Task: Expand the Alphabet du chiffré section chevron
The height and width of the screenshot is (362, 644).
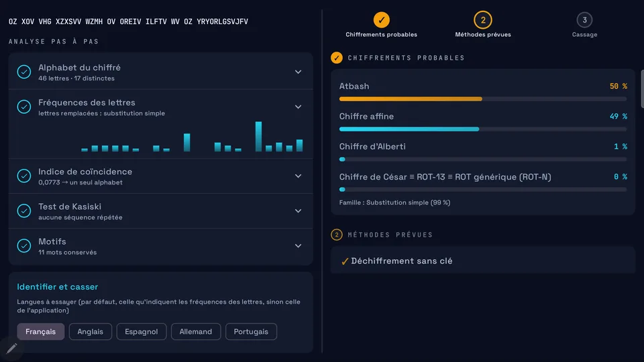Action: click(298, 72)
